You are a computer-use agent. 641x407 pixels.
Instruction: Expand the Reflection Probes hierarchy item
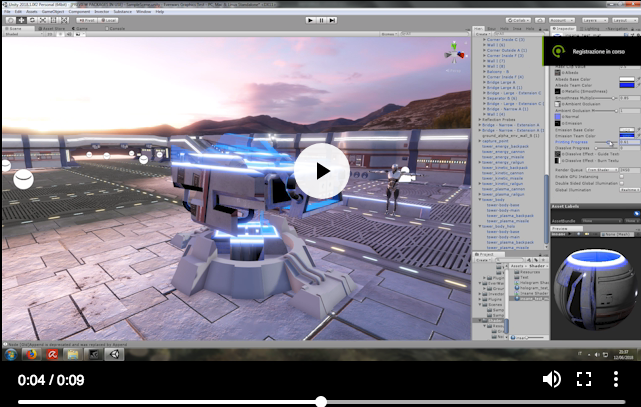coord(480,120)
